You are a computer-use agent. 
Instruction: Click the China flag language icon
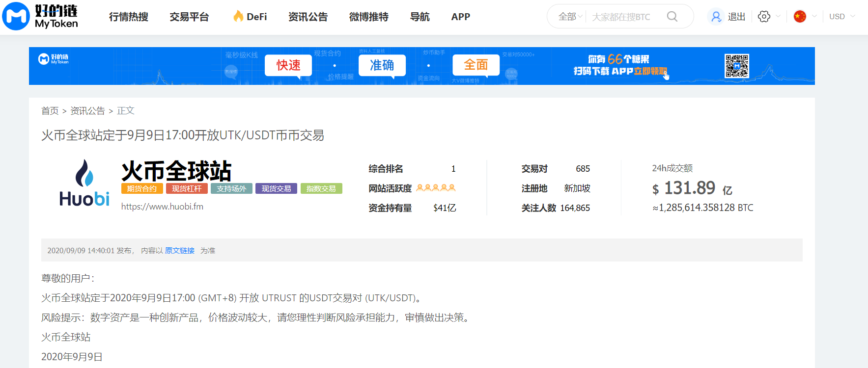point(800,16)
